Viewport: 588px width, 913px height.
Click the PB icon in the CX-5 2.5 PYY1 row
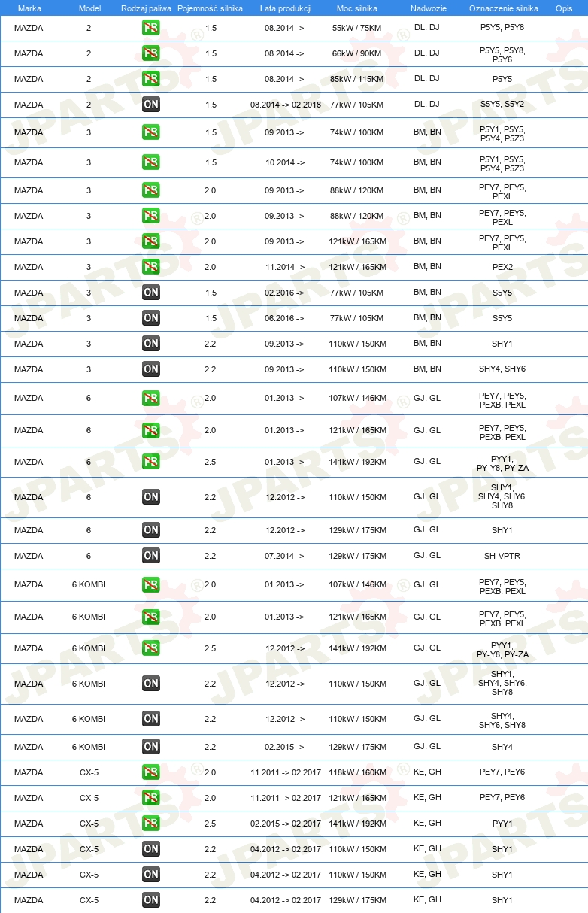point(151,824)
